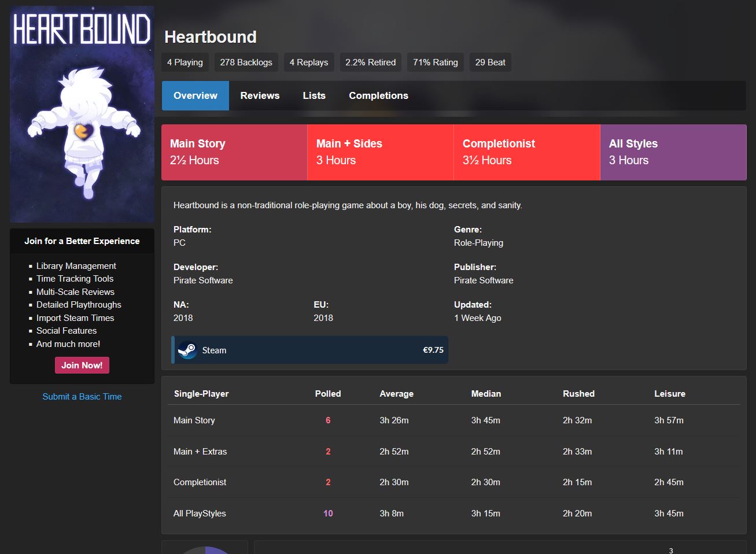
Task: Click the 2.2% Retired badge
Action: tap(371, 62)
